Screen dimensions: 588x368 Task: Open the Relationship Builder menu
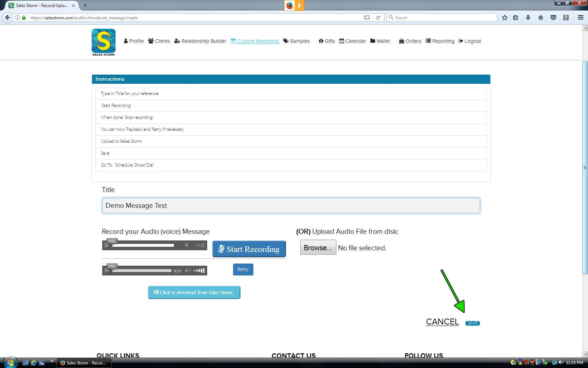[x=200, y=41]
